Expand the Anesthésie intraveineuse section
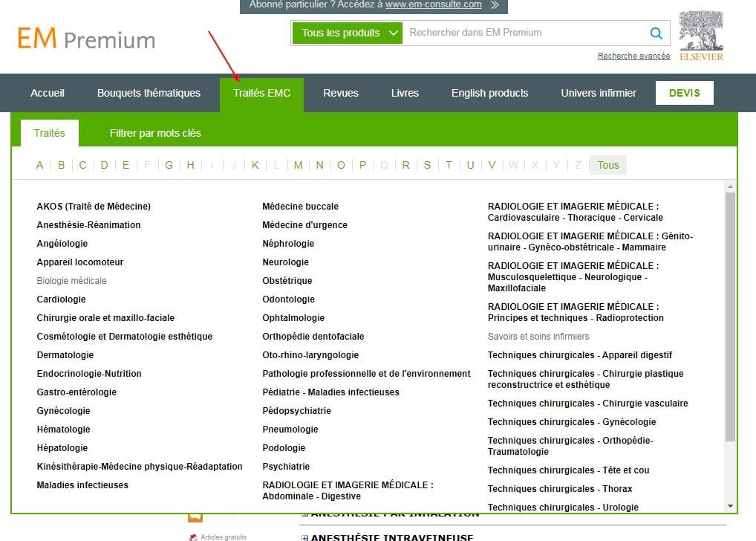 pyautogui.click(x=304, y=537)
